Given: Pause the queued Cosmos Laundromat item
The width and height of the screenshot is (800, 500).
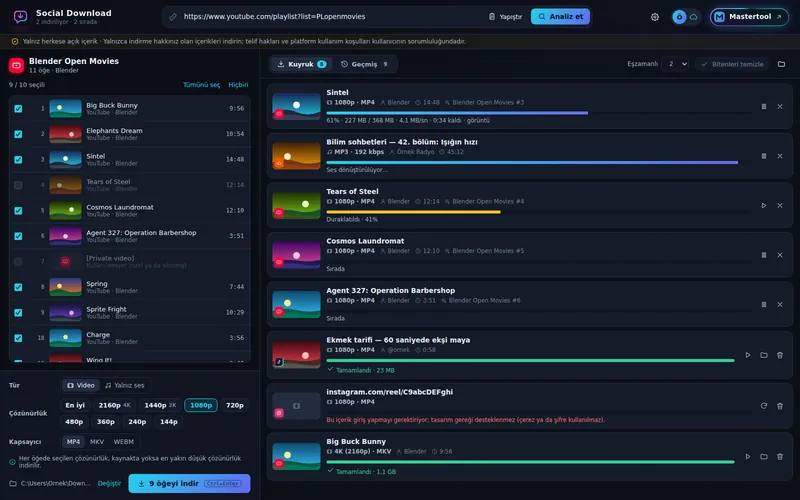Looking at the screenshot, I should (x=764, y=255).
